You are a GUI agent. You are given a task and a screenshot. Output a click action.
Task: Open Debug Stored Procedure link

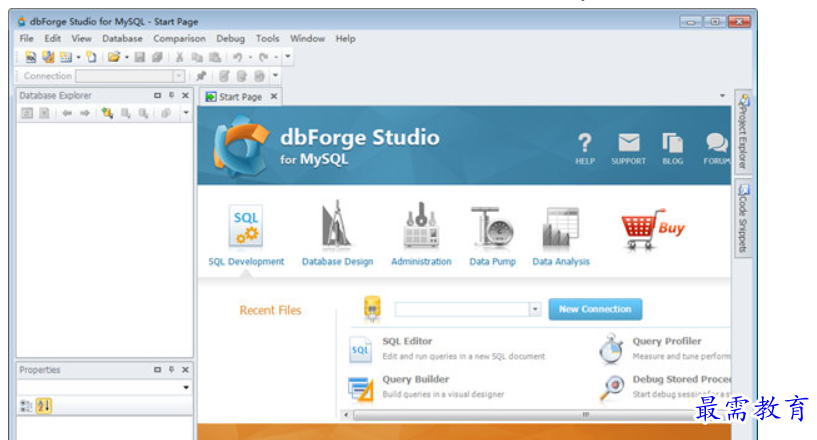tap(682, 380)
